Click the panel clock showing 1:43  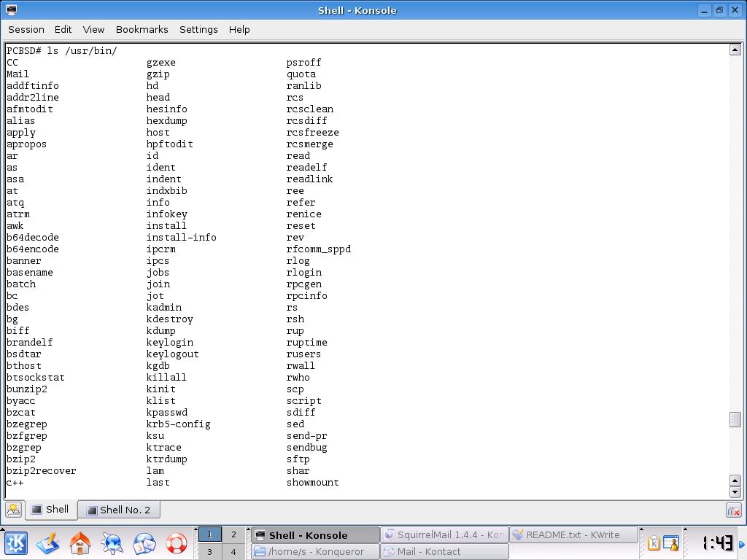pyautogui.click(x=718, y=542)
